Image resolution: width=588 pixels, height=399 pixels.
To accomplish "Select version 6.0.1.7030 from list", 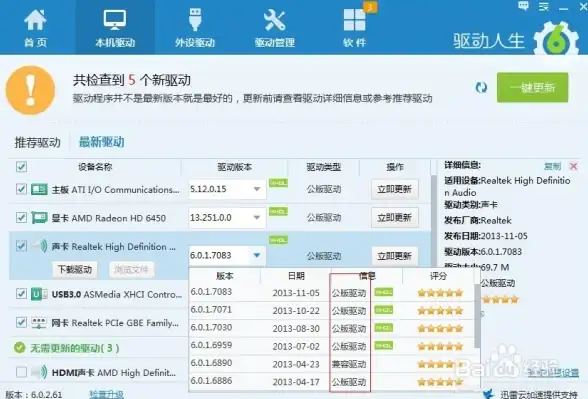I will [x=332, y=328].
